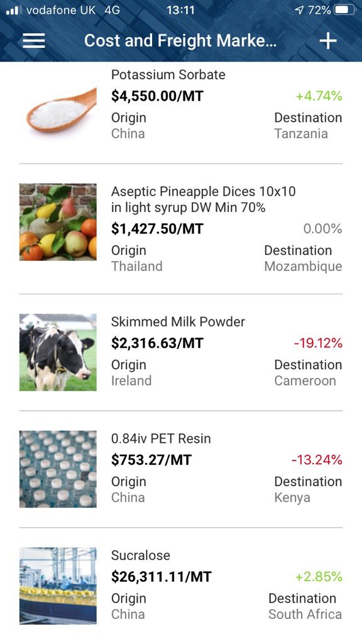Open the factory image for Sucralose

pyautogui.click(x=58, y=586)
